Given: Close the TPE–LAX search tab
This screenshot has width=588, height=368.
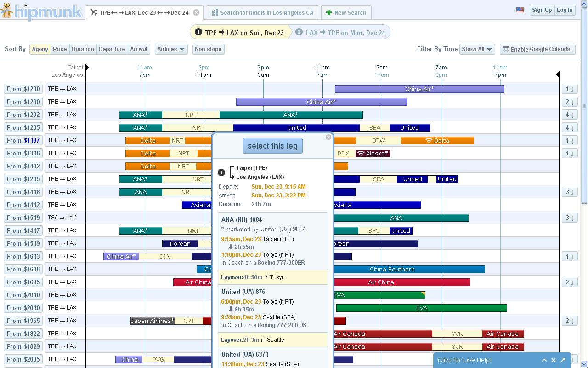Looking at the screenshot, I should [196, 12].
